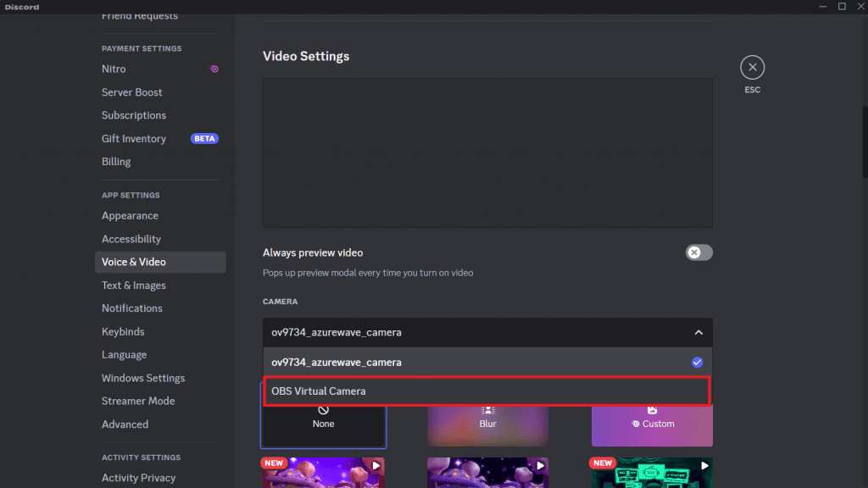The height and width of the screenshot is (488, 868).
Task: Select the Blur video background
Action: click(487, 425)
